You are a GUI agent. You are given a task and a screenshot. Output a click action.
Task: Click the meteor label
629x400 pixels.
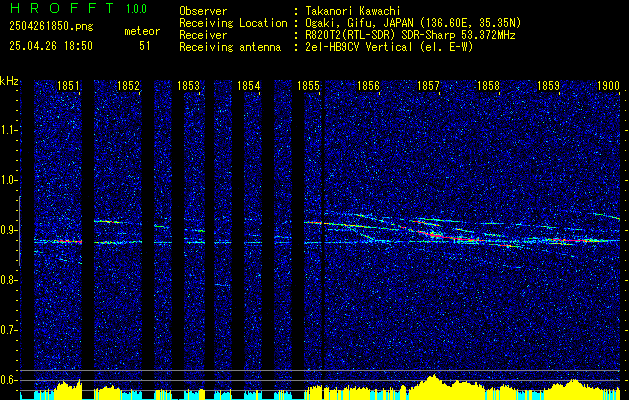[x=142, y=31]
